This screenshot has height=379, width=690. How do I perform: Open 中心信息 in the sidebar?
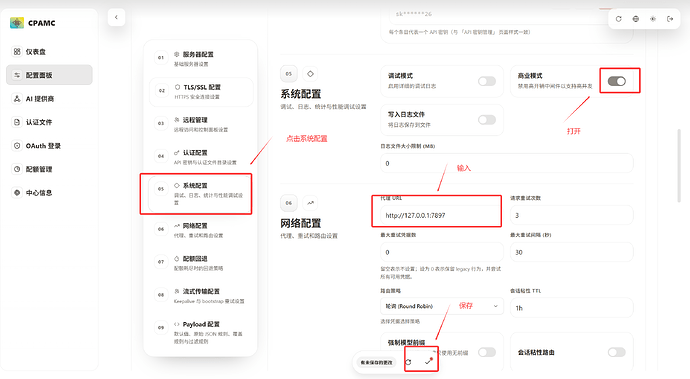[x=49, y=192]
